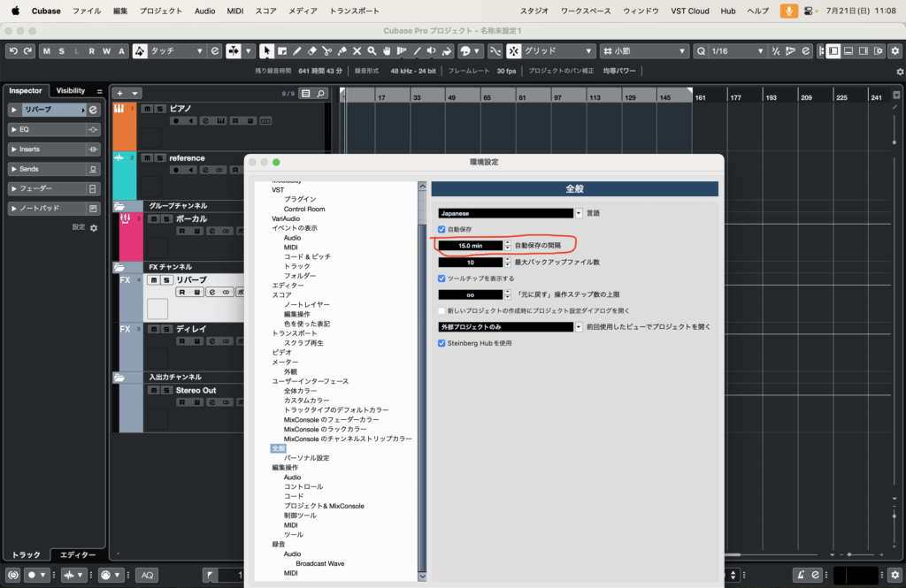Screen dimensions: 906x588
Task: Uncheck the 自動保存 checkbox
Action: (x=442, y=229)
